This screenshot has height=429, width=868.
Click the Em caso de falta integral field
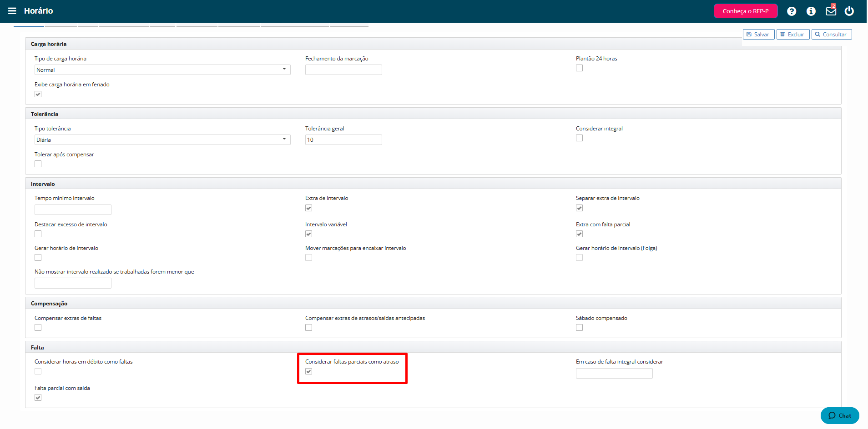614,373
